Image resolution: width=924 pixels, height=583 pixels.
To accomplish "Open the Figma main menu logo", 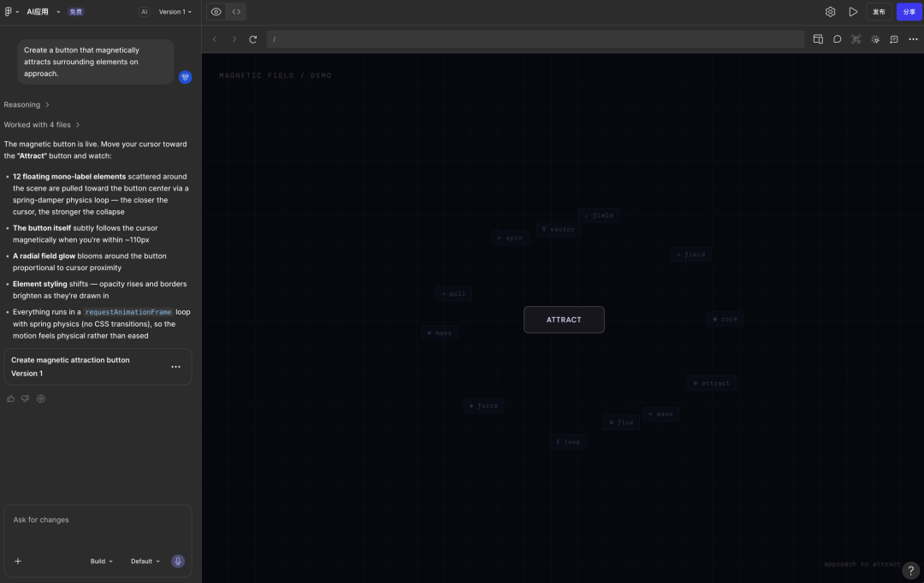I will pyautogui.click(x=9, y=12).
